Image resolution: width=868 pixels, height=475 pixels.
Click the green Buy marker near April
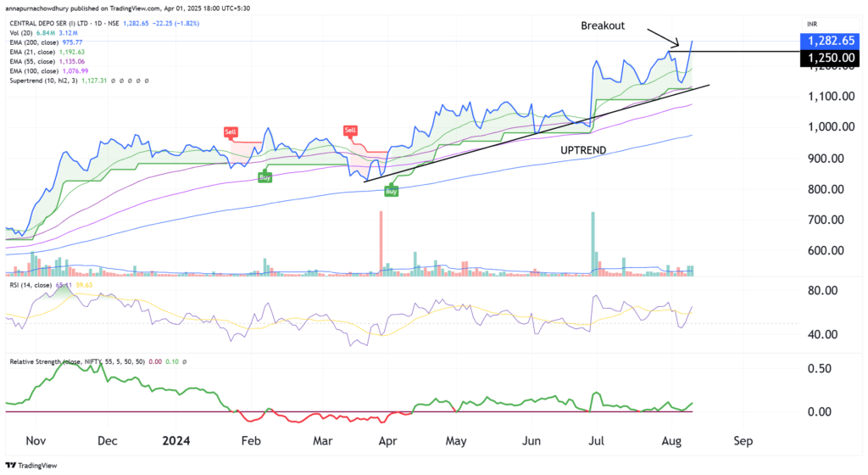pyautogui.click(x=392, y=192)
